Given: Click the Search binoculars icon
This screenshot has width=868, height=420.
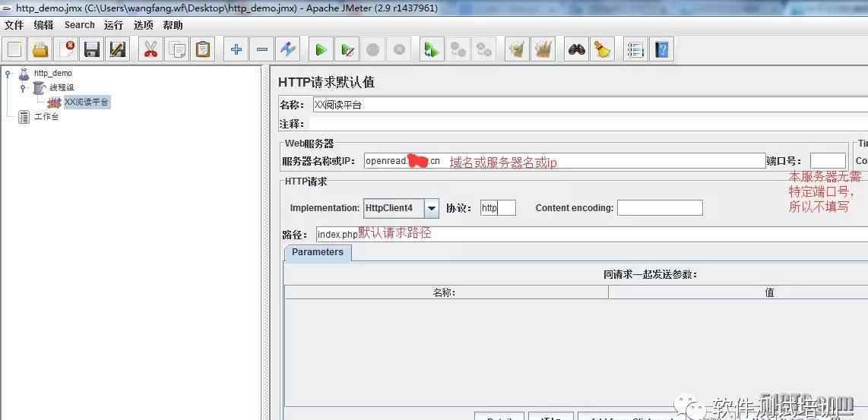Looking at the screenshot, I should [x=577, y=50].
